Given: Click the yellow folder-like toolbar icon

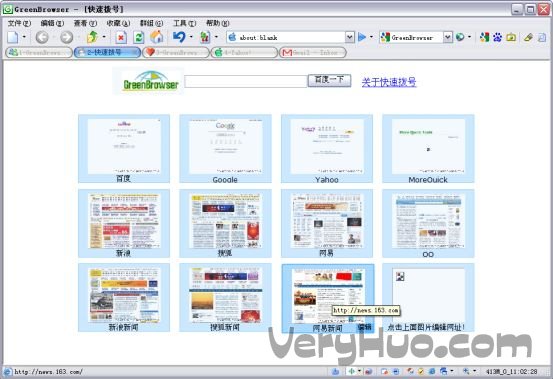Looking at the screenshot, I should (x=511, y=37).
